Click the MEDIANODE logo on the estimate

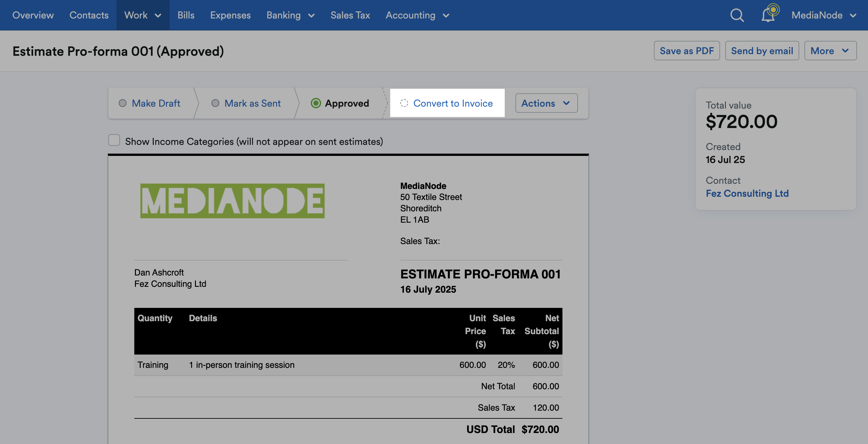pyautogui.click(x=232, y=201)
